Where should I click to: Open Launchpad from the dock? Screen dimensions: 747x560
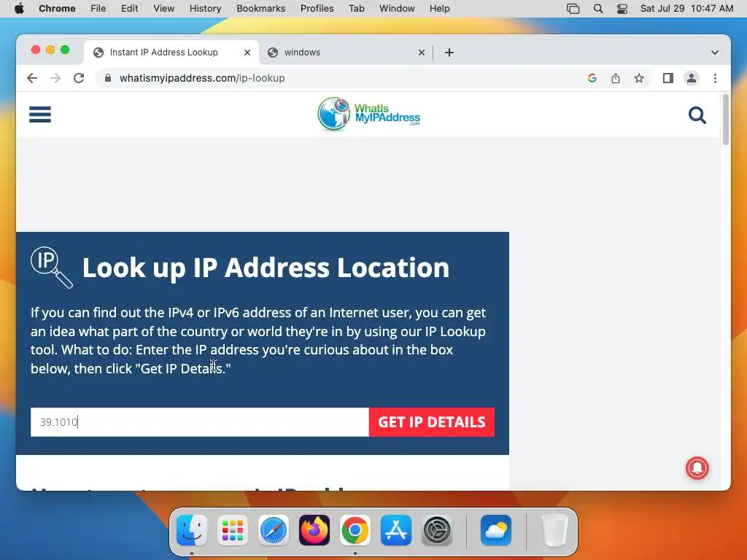233,530
